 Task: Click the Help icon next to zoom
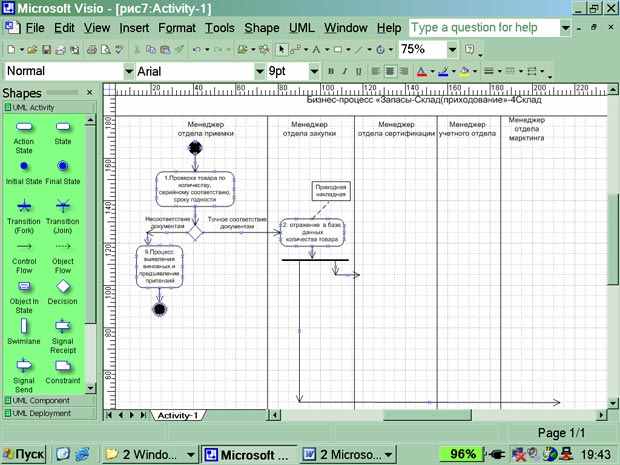tap(469, 49)
